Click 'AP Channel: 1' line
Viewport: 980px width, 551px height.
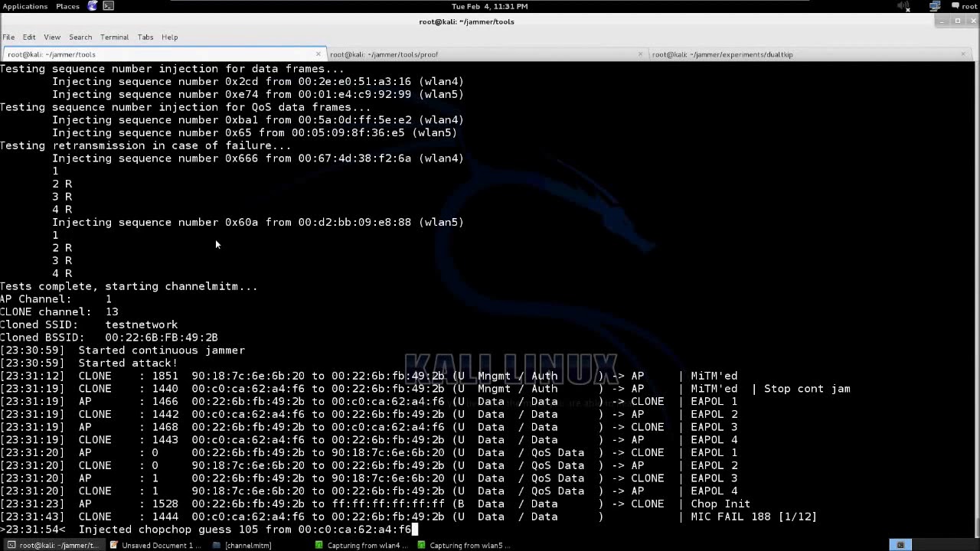[x=56, y=299]
